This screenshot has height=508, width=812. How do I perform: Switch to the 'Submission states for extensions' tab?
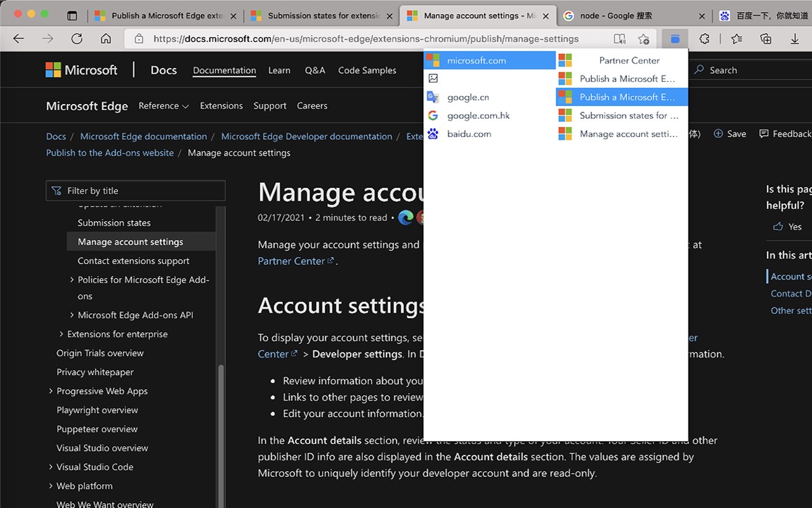[x=322, y=15]
